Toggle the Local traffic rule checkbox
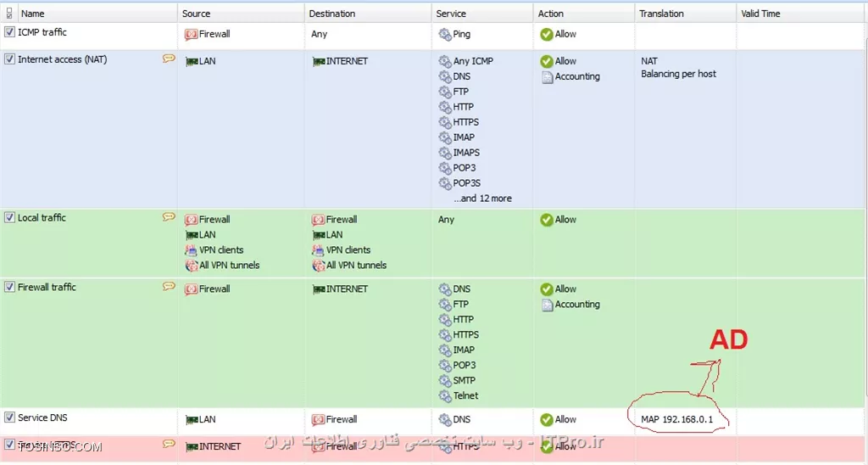Viewport: 868px width, 465px height. [9, 217]
